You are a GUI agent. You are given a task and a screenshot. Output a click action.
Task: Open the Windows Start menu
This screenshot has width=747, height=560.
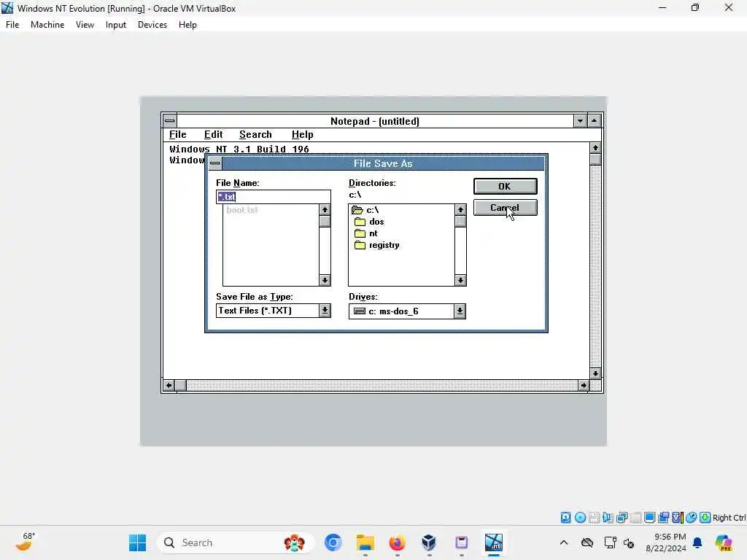(x=138, y=542)
